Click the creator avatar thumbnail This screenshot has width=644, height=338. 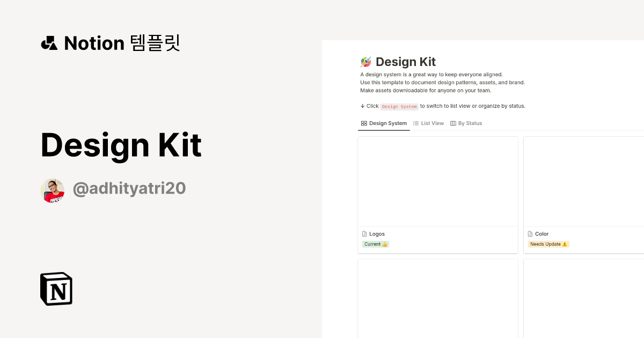(52, 190)
